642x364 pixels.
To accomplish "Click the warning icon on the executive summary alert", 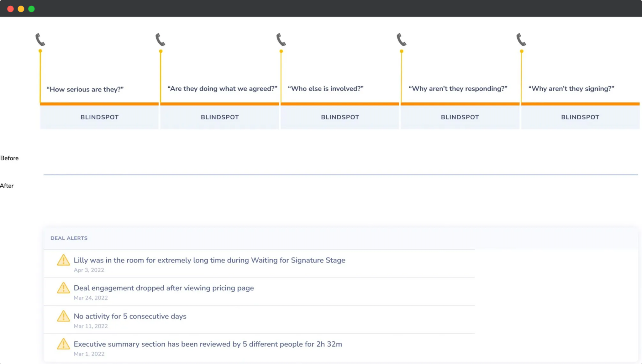I will 63,344.
